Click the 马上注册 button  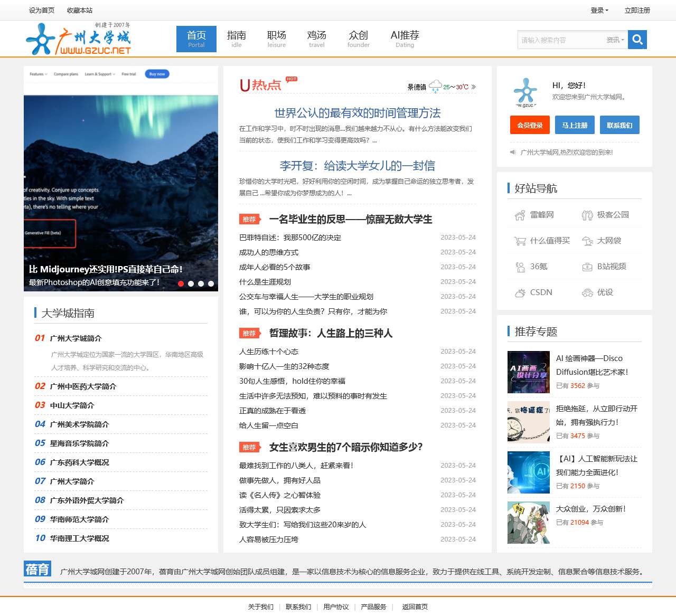[x=575, y=125]
